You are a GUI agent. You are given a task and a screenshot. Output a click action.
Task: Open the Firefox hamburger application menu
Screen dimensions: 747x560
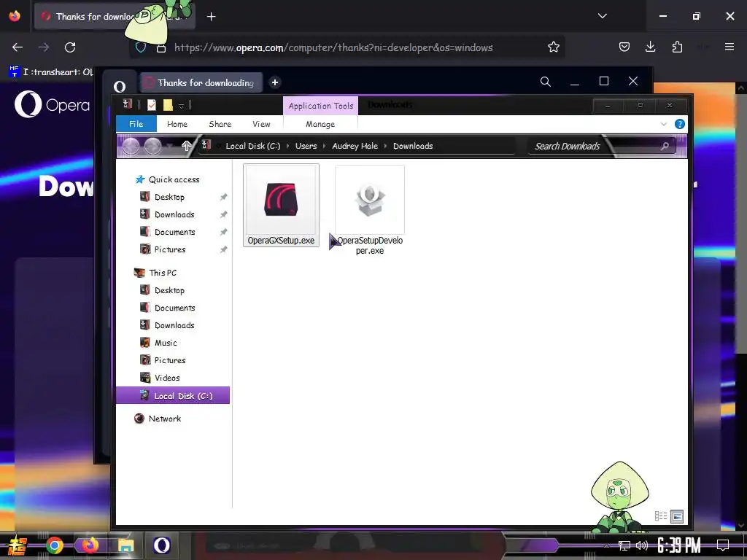point(729,47)
